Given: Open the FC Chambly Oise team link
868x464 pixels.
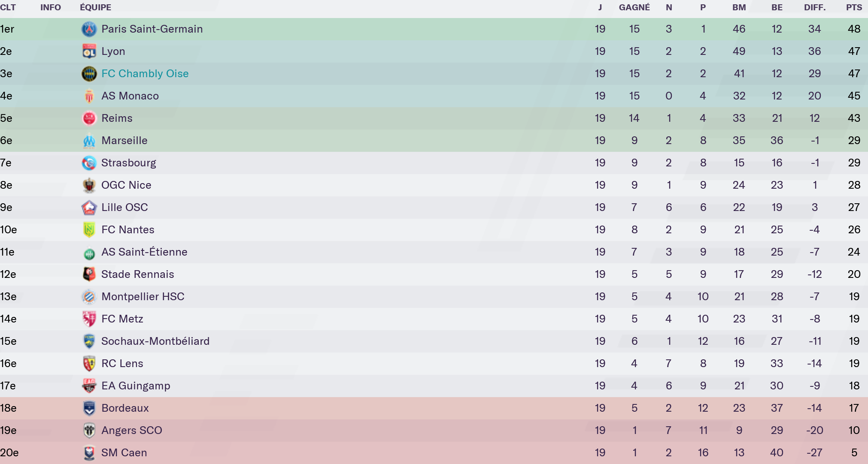Looking at the screenshot, I should point(145,74).
